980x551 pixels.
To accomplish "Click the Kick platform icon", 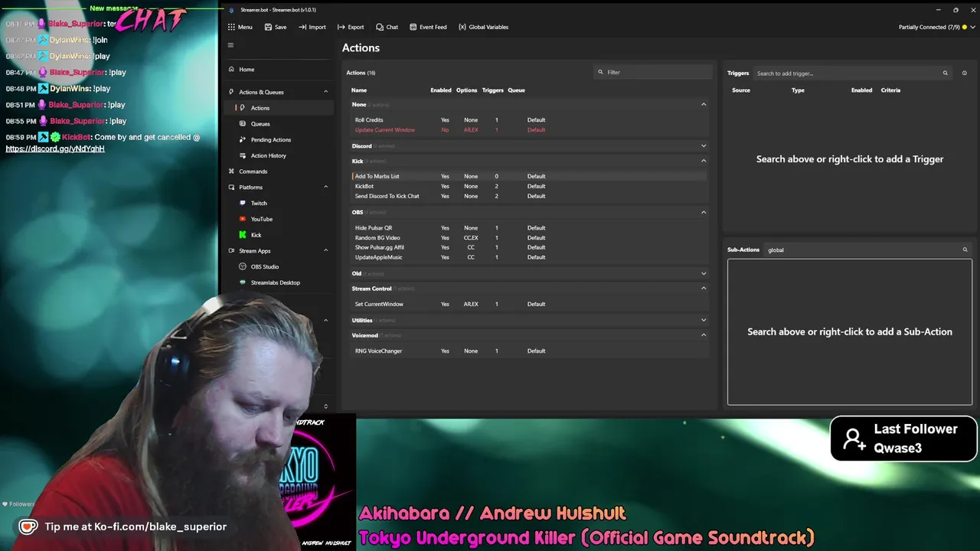I will [243, 235].
